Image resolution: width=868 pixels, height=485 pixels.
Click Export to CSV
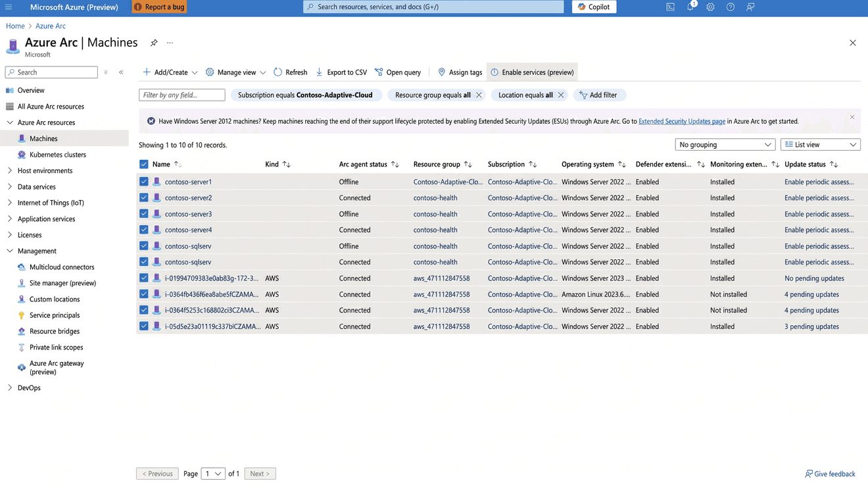pyautogui.click(x=341, y=72)
